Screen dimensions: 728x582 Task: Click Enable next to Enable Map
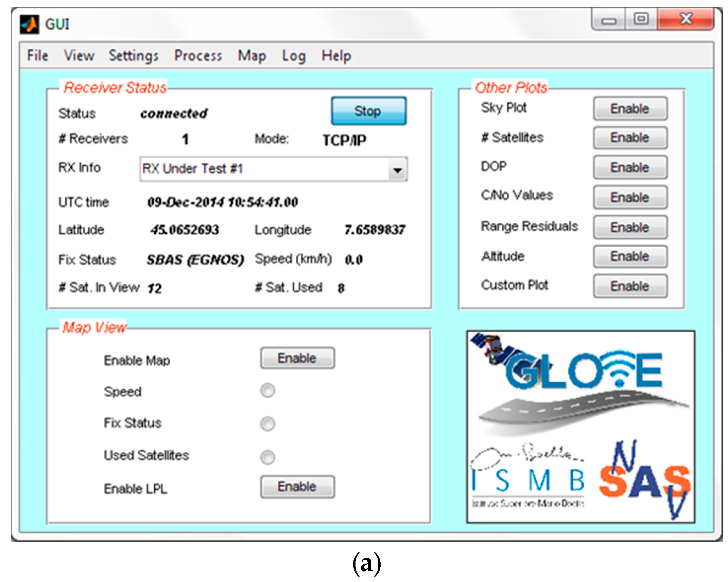(297, 358)
